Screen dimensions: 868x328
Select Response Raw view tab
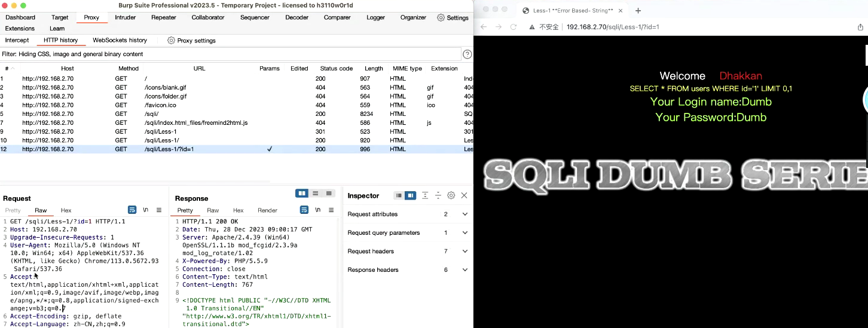(x=213, y=210)
